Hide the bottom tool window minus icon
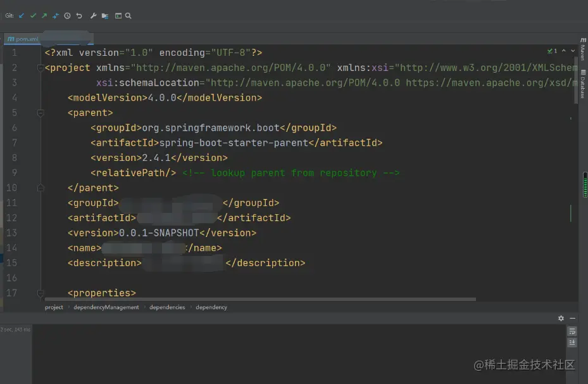 [573, 318]
